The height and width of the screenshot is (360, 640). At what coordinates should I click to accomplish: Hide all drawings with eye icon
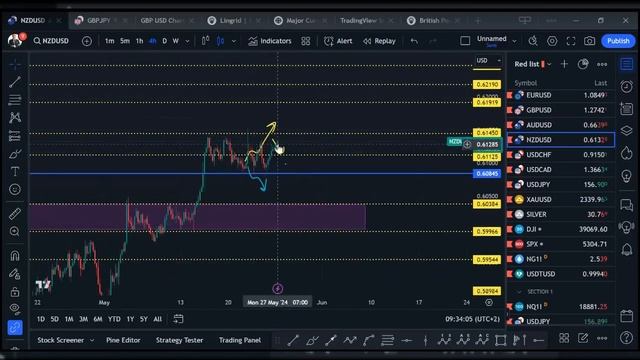tap(15, 308)
